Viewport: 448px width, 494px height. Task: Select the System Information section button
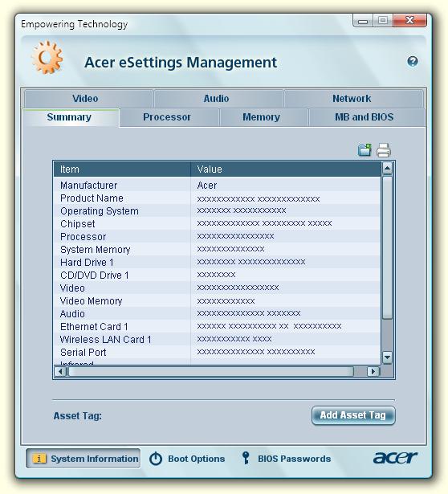tap(83, 459)
